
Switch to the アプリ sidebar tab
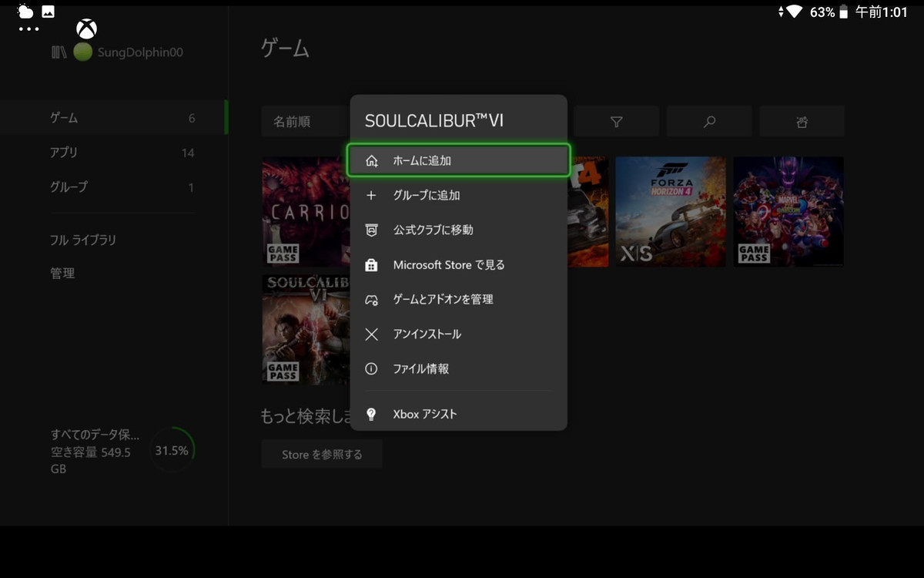click(x=114, y=153)
